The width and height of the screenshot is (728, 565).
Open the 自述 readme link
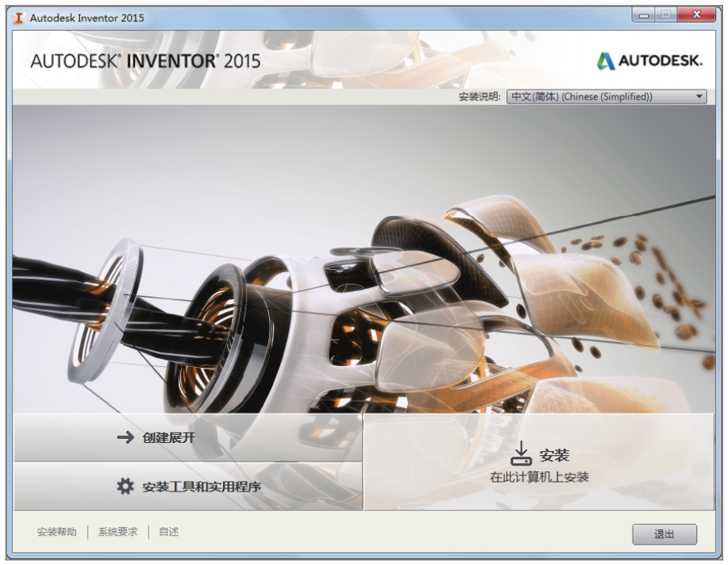point(169,532)
